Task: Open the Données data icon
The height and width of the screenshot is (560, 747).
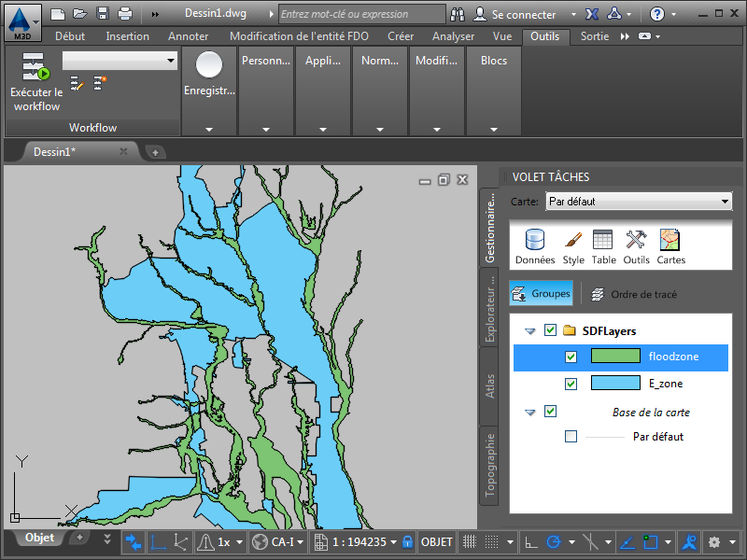Action: 534,246
